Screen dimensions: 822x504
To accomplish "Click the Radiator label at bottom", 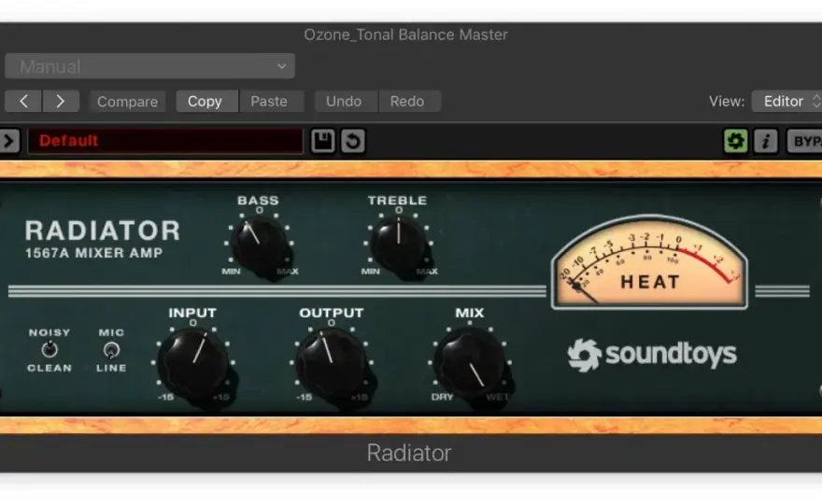I will 409,454.
